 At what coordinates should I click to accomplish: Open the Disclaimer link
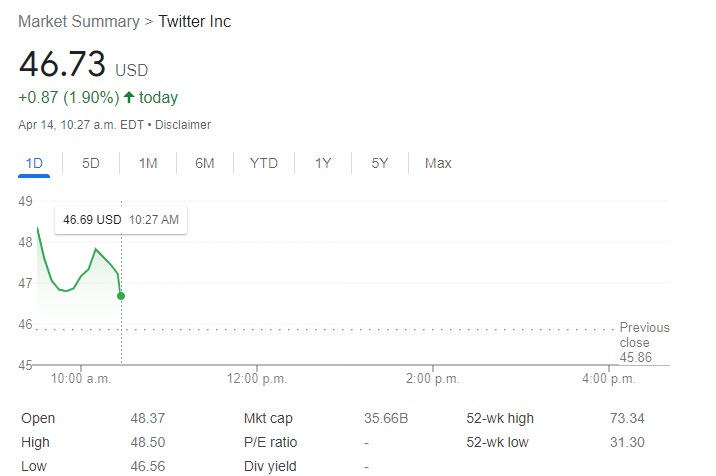click(183, 125)
